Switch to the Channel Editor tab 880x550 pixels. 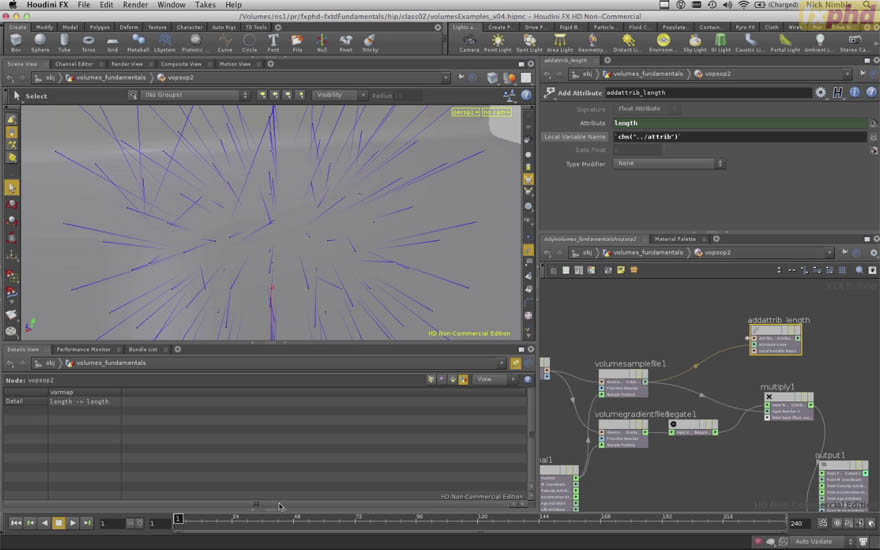click(x=74, y=64)
